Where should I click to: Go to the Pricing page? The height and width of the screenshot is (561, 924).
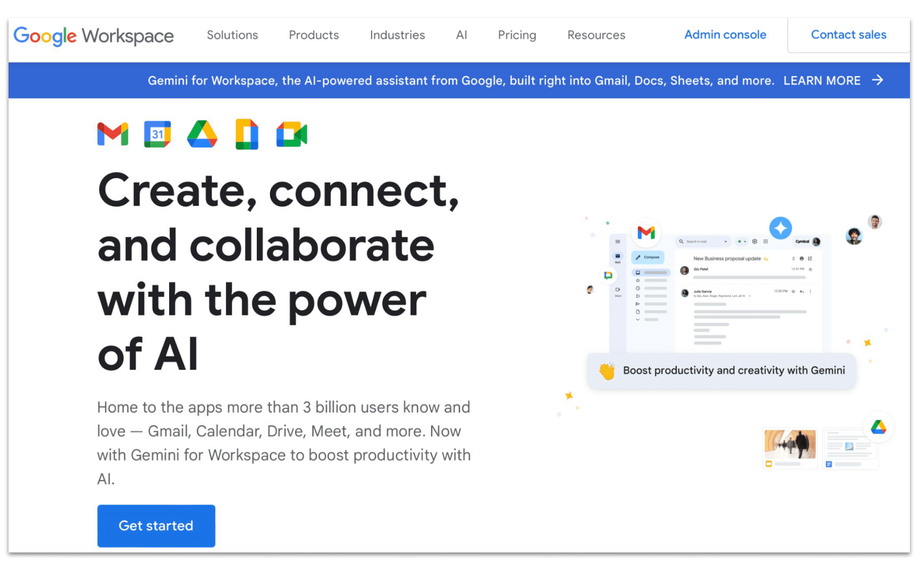(517, 35)
